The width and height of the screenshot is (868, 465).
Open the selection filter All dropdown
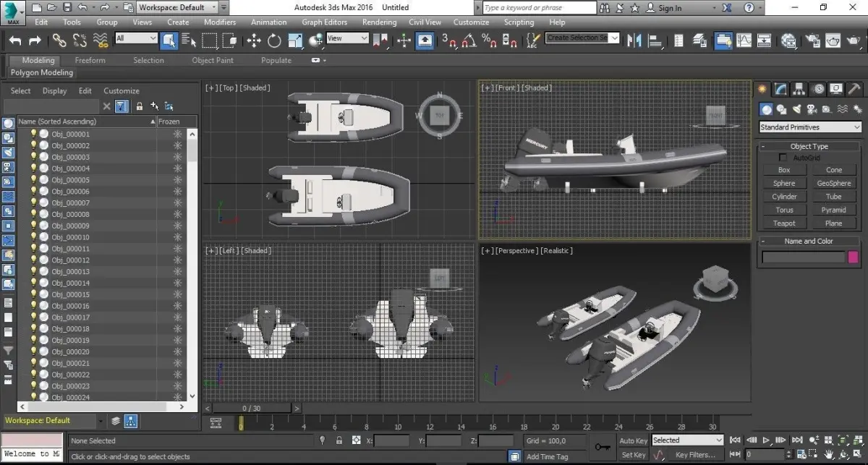point(136,38)
